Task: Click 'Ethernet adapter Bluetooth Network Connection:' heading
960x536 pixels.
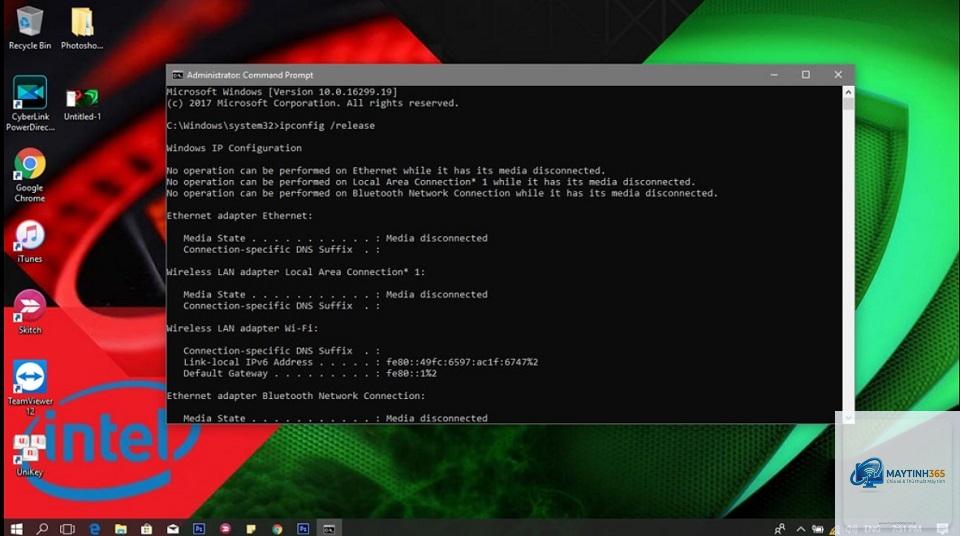Action: coord(296,396)
